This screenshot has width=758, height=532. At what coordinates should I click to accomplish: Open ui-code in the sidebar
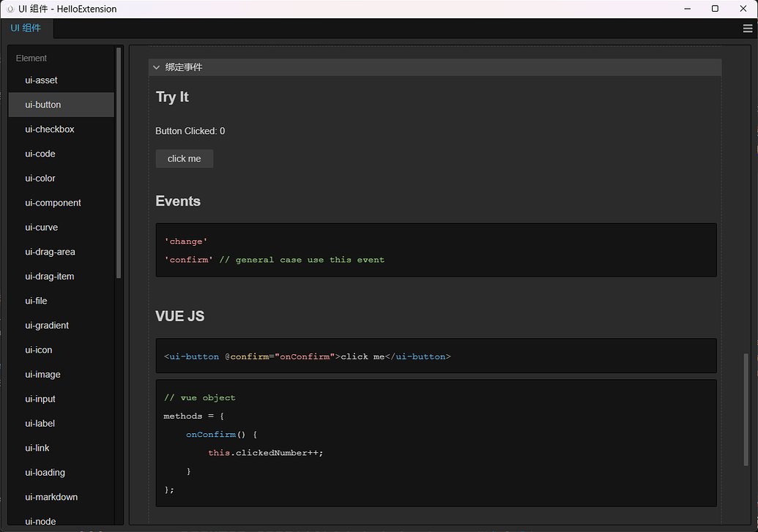[x=40, y=154]
